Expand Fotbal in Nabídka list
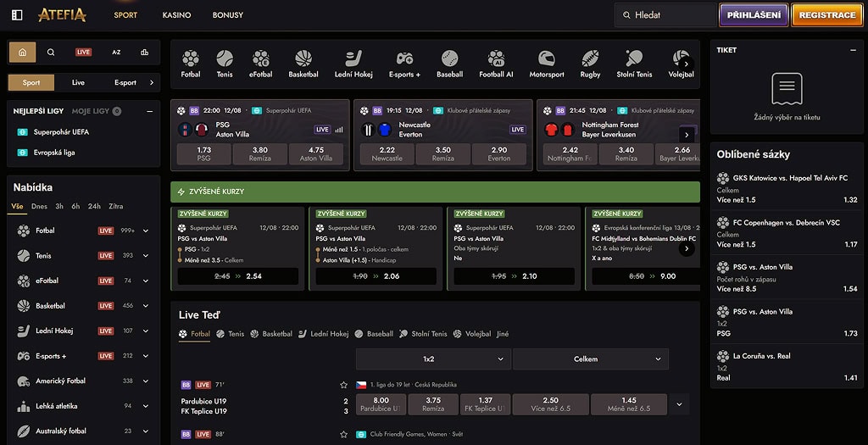Viewport: 868px width, 445px height. point(146,231)
